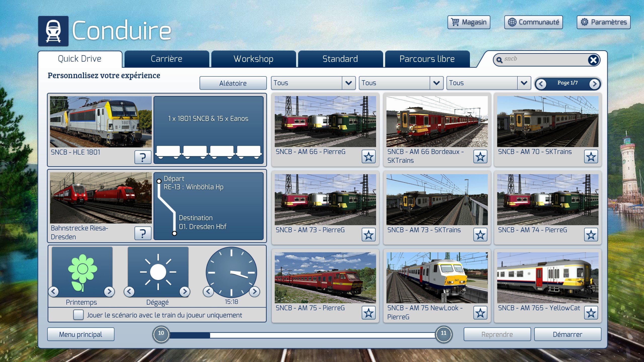Click the level 11 badge
This screenshot has height=362, width=644.
[x=444, y=334]
